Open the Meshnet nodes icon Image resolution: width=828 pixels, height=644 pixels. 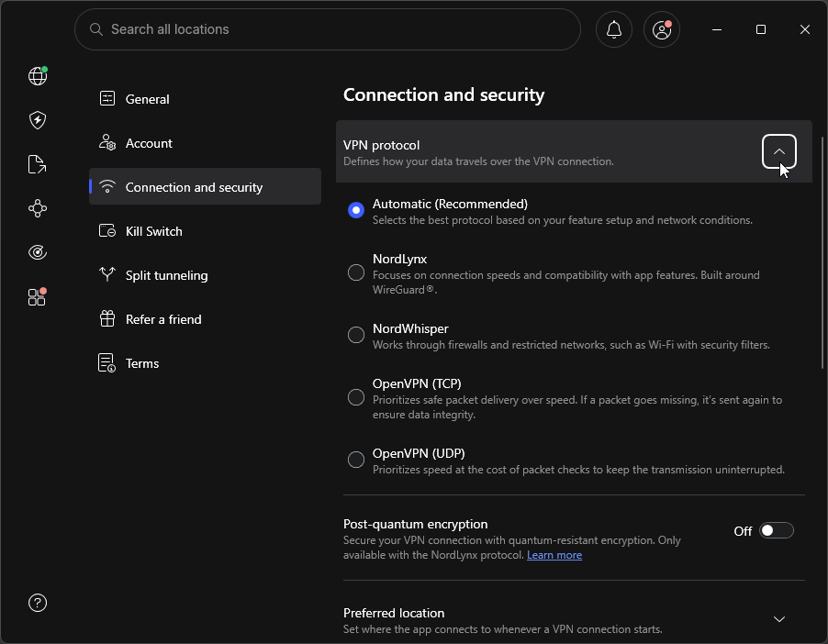pyautogui.click(x=38, y=208)
